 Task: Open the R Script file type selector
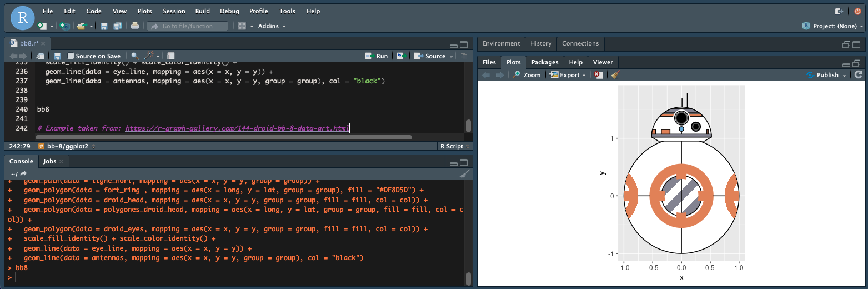click(455, 146)
